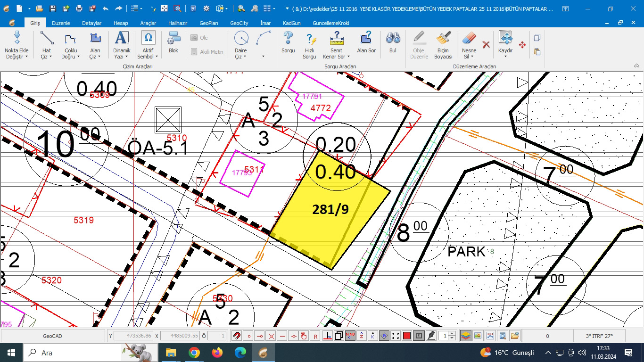Toggle the layers stack button in status bar
This screenshot has width=644, height=362.
click(465, 336)
